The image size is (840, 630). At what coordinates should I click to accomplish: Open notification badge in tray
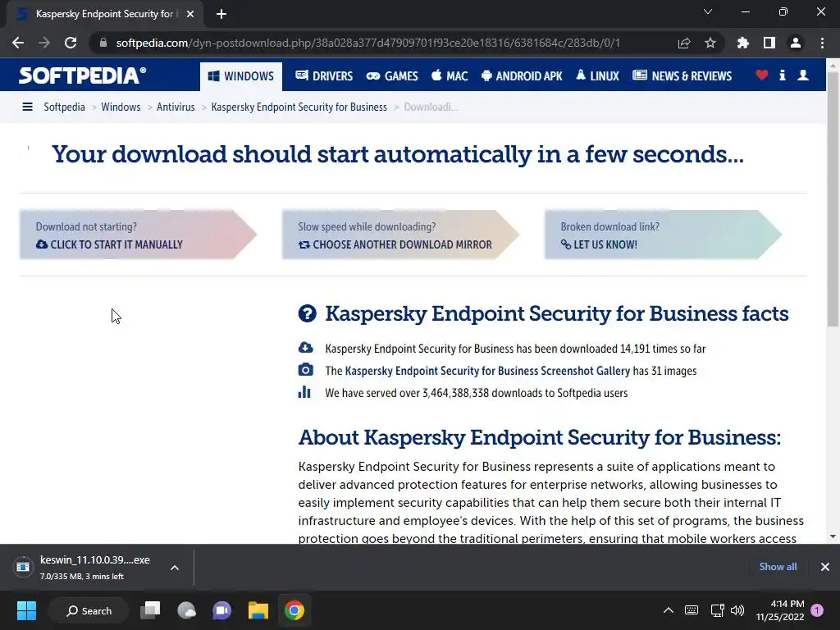pyautogui.click(x=817, y=610)
